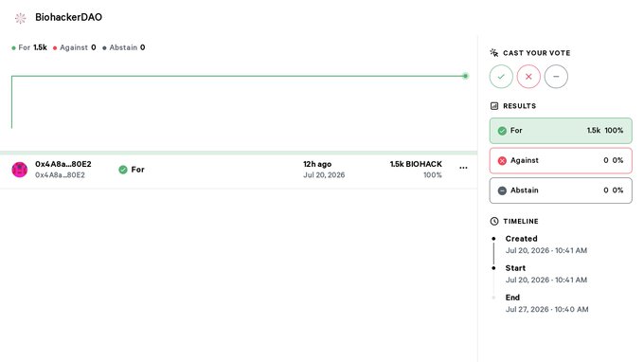The height and width of the screenshot is (362, 644).
Task: Click the Created date 'Jul 20, 2026 · 10:41 AM'
Action: click(x=546, y=250)
